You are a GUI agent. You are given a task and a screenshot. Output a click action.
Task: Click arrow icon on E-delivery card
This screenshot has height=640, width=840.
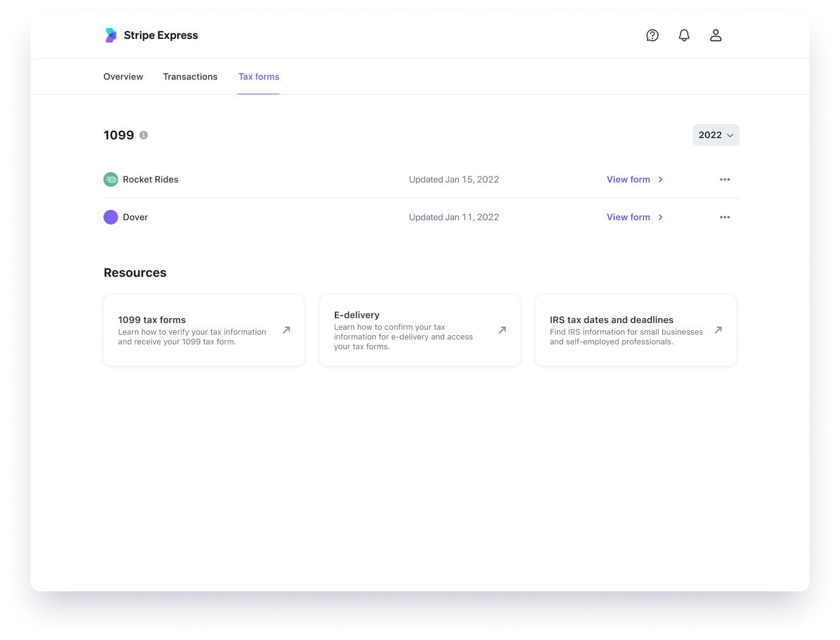[502, 330]
